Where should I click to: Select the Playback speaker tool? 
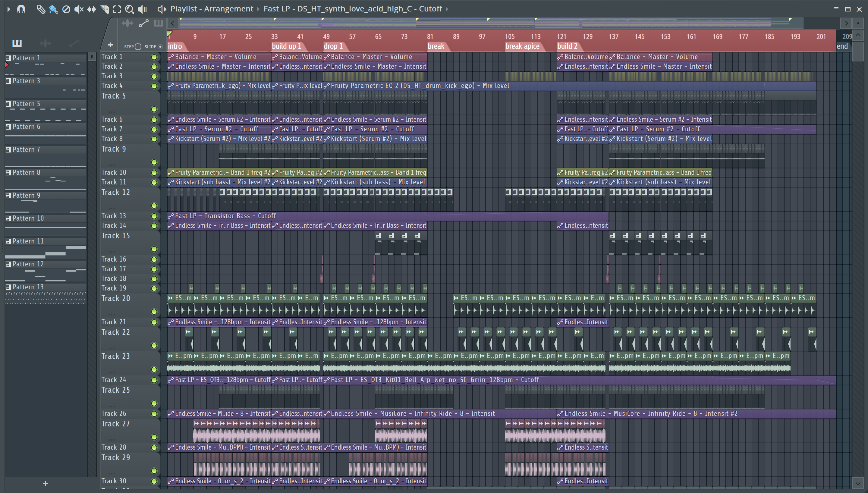142,9
